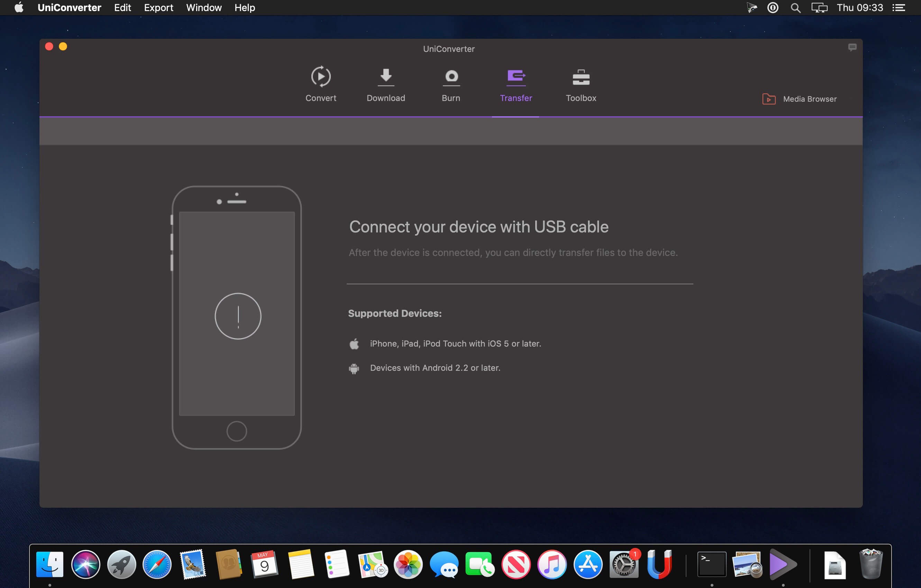Open the Toolbox section

point(581,84)
